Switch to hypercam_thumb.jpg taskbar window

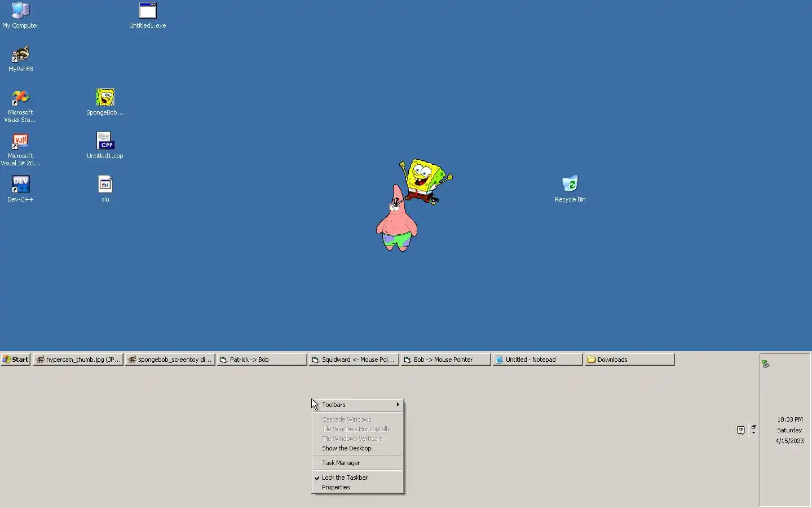click(x=78, y=360)
